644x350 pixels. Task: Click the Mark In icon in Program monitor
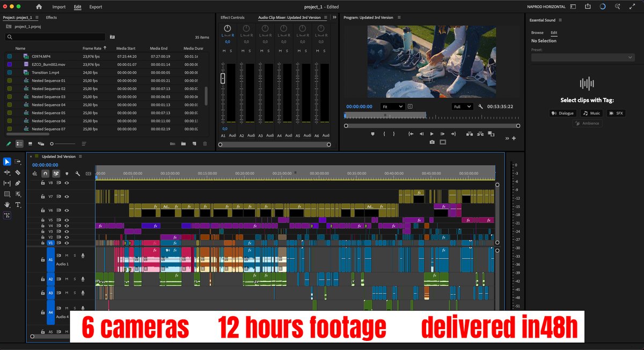coord(385,134)
